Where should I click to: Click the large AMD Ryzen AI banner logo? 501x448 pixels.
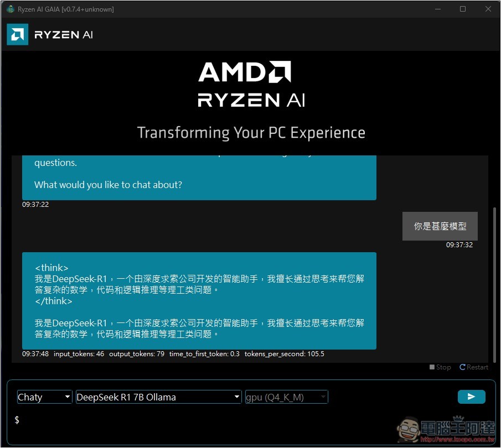[251, 84]
